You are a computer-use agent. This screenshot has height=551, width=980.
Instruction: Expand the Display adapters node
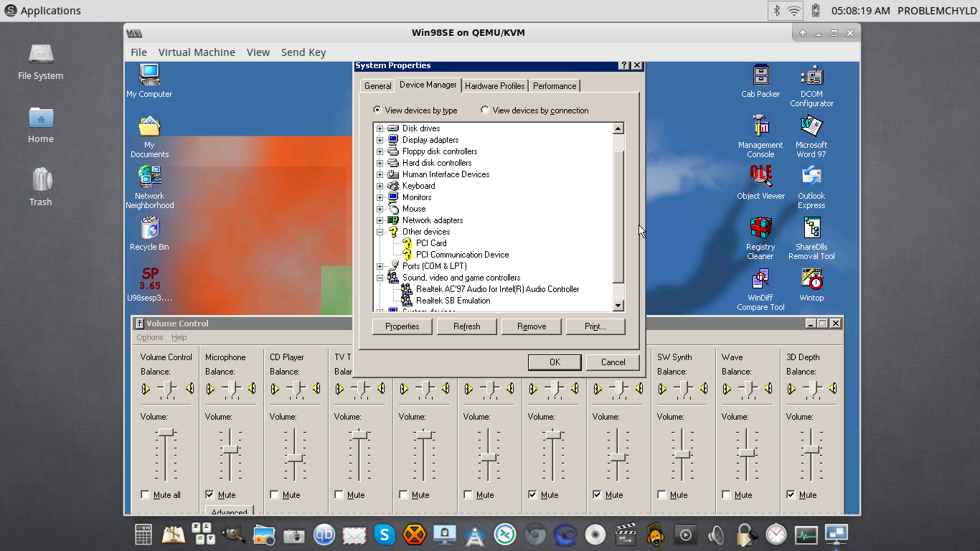tap(380, 140)
